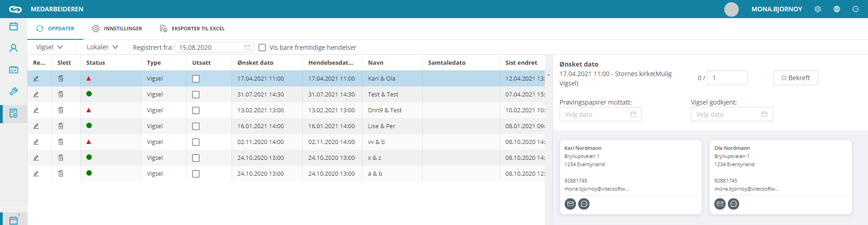This screenshot has width=868, height=225.
Task: Delete the Lise & Per row
Action: pos(61,126)
